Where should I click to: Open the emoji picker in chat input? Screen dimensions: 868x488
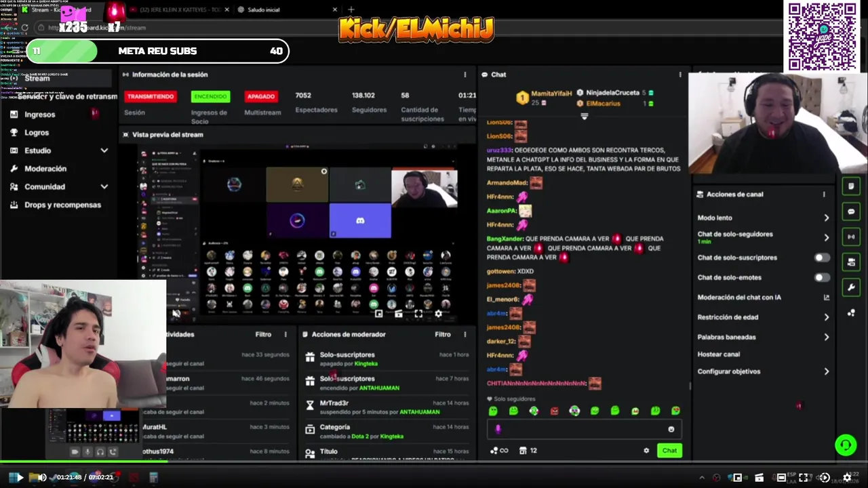point(671,429)
